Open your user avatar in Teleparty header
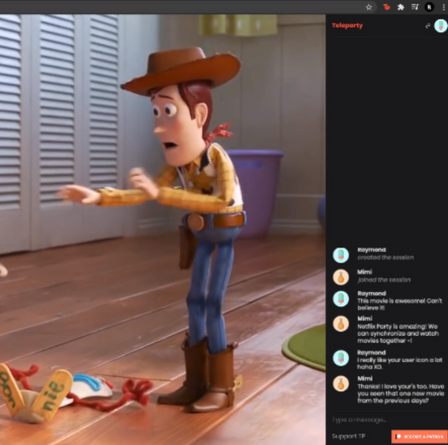Viewport: 448px width, 445px height. click(x=441, y=26)
